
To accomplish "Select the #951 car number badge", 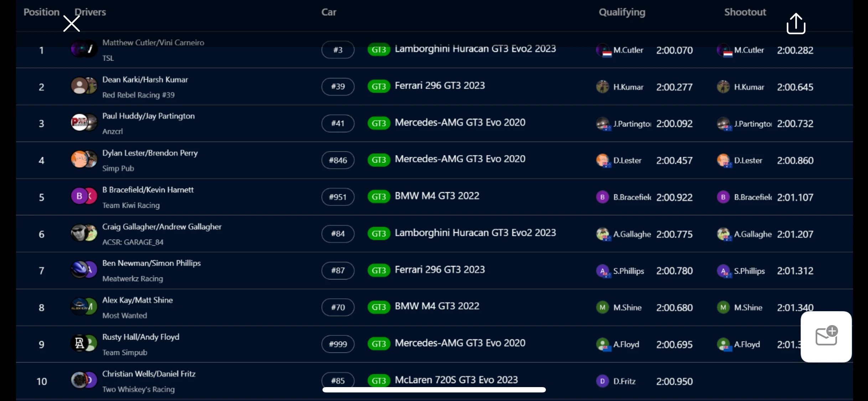I will [x=338, y=197].
